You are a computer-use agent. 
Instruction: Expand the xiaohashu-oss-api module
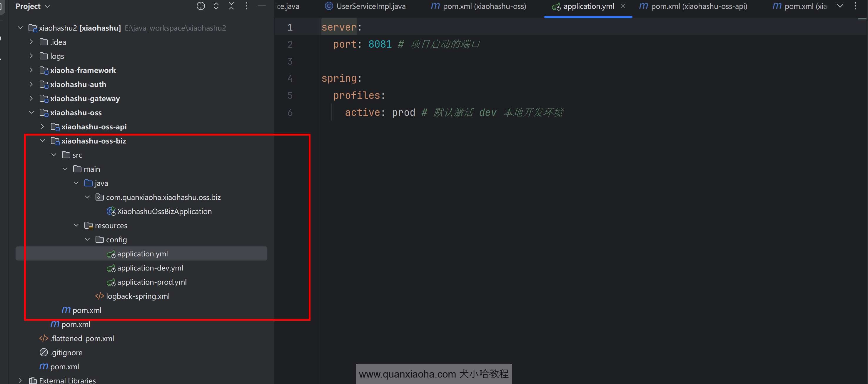[42, 127]
